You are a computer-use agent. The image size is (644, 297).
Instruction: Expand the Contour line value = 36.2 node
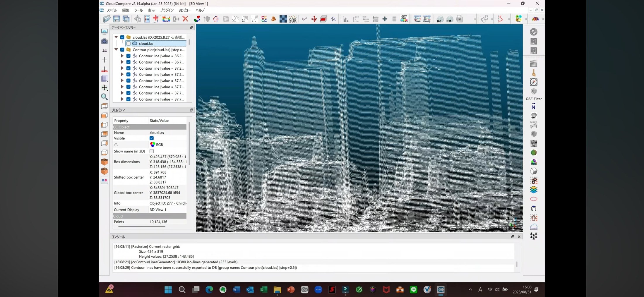tap(122, 56)
